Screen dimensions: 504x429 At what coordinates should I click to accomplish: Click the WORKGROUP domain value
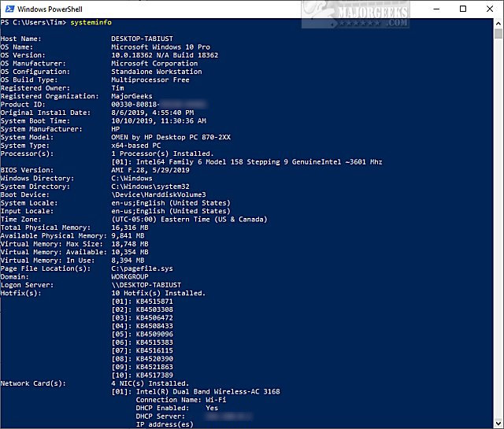click(130, 276)
